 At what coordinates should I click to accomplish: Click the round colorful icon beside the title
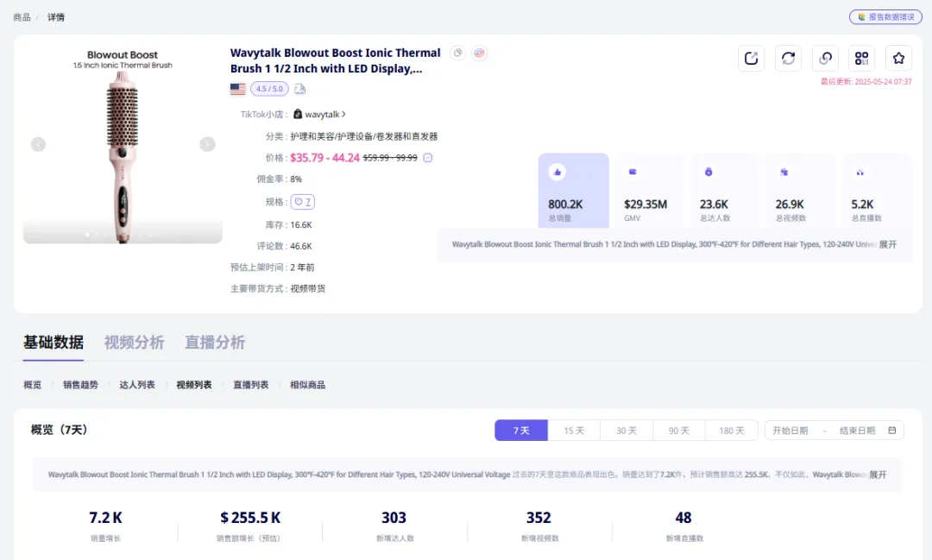479,53
